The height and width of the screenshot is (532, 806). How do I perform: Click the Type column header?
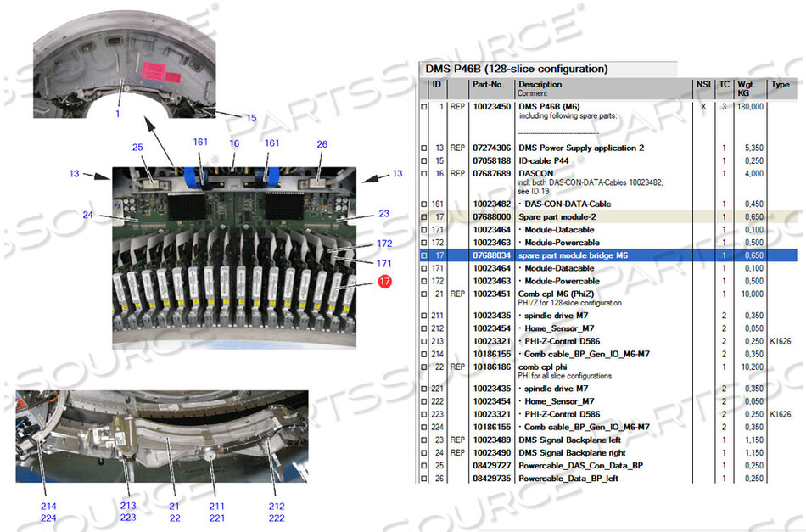[x=782, y=88]
